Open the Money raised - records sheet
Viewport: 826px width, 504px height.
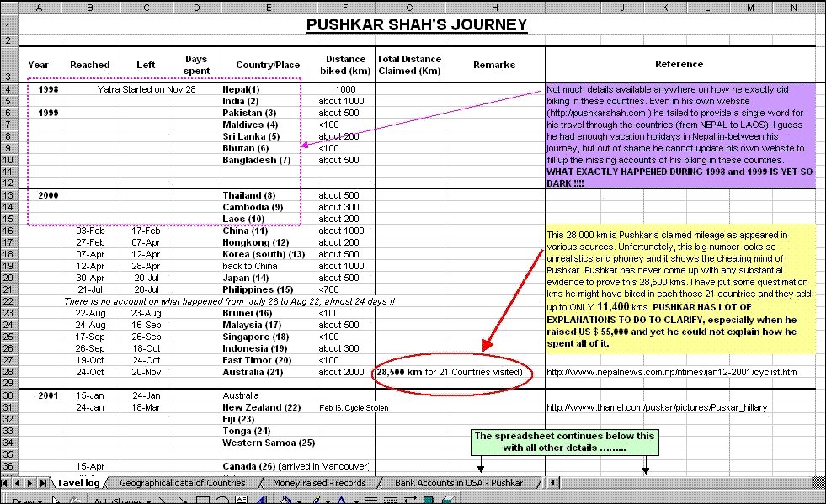[x=319, y=483]
